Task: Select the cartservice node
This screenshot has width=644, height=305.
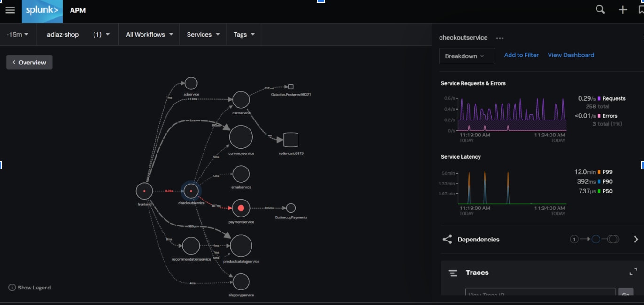Action: tap(241, 100)
